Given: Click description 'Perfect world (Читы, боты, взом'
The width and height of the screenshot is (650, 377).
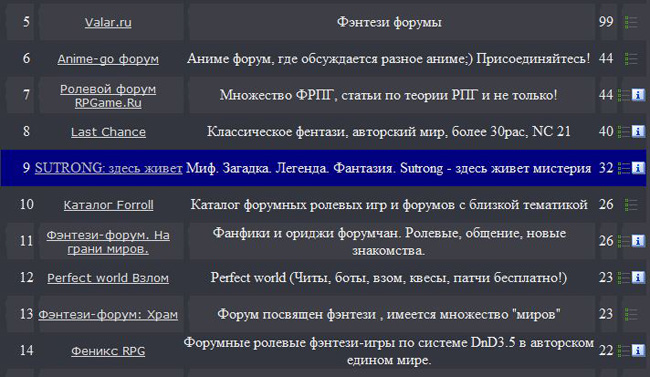Looking at the screenshot, I should [388, 277].
